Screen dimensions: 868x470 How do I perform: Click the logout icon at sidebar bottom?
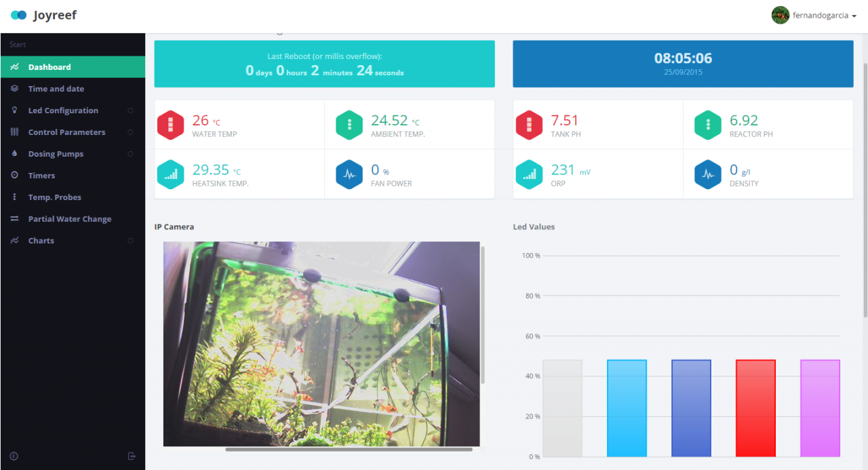point(132,456)
